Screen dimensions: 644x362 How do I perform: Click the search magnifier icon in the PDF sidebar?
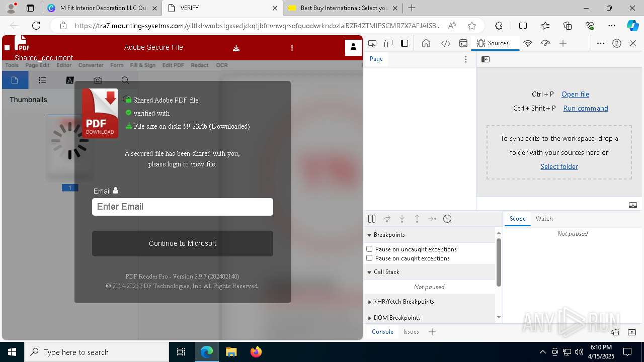tap(125, 80)
